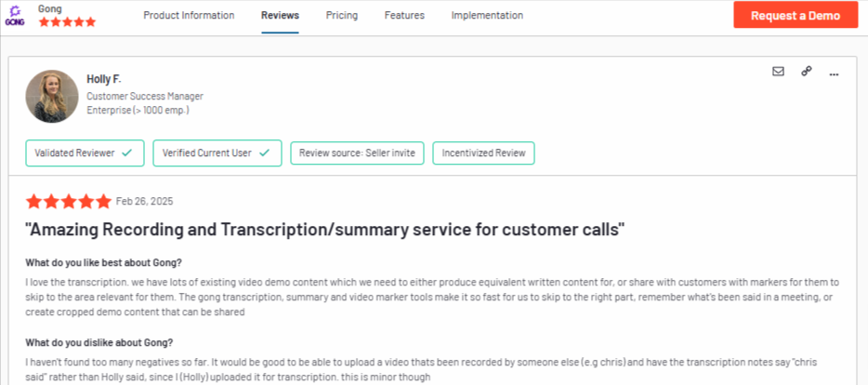Screen dimensions: 868x385
Task: Email this review via envelope icon
Action: [778, 72]
